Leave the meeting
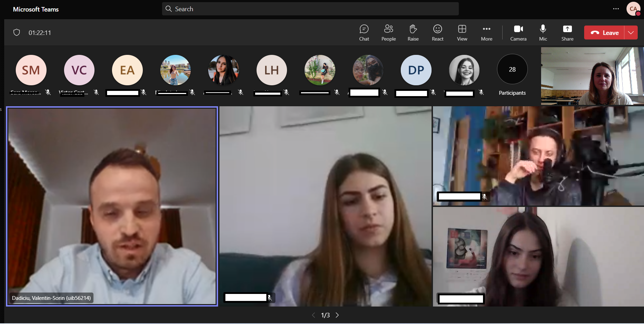 pyautogui.click(x=604, y=33)
